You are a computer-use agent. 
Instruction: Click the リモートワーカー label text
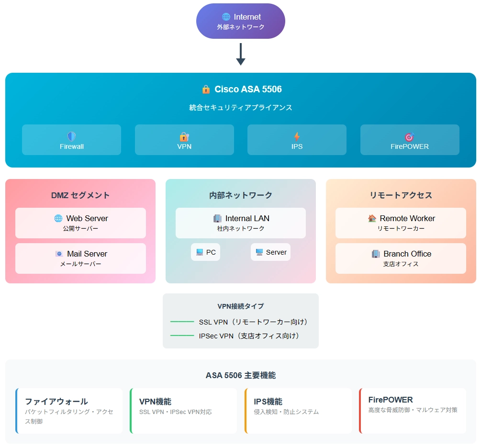401,229
